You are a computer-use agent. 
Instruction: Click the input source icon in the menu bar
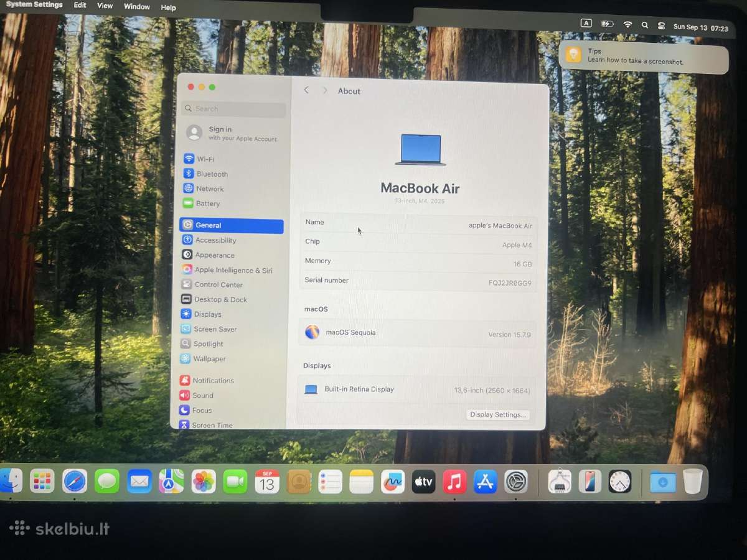(x=586, y=23)
